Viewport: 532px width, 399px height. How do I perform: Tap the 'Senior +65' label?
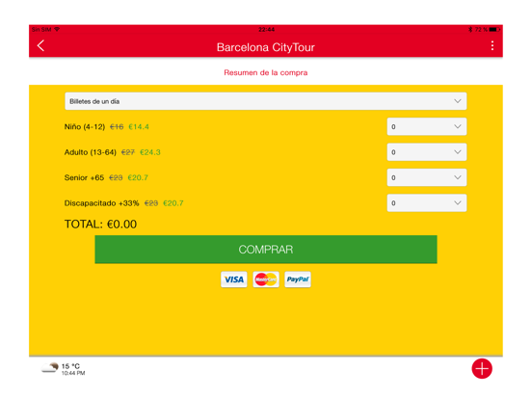(x=84, y=177)
